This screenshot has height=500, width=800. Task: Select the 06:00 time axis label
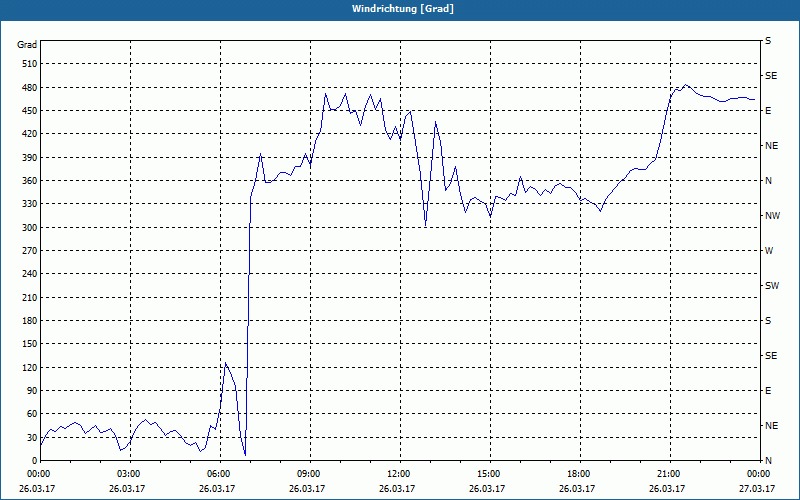click(217, 474)
